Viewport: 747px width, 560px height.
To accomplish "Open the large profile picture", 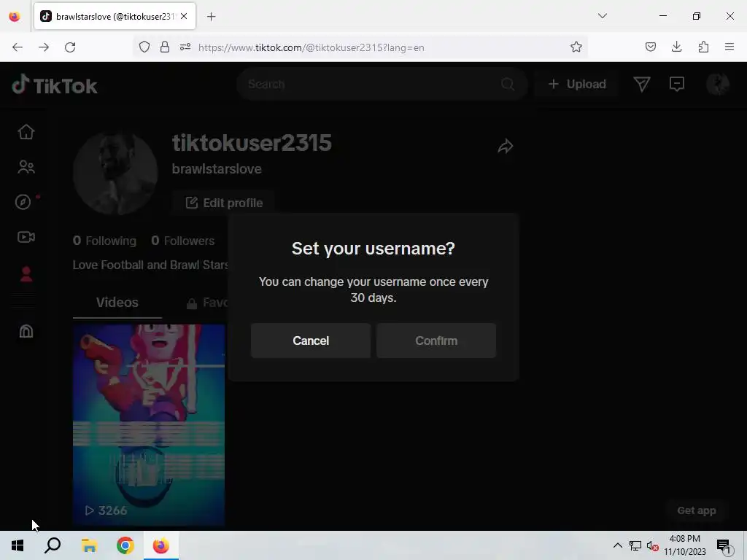I will pyautogui.click(x=115, y=174).
